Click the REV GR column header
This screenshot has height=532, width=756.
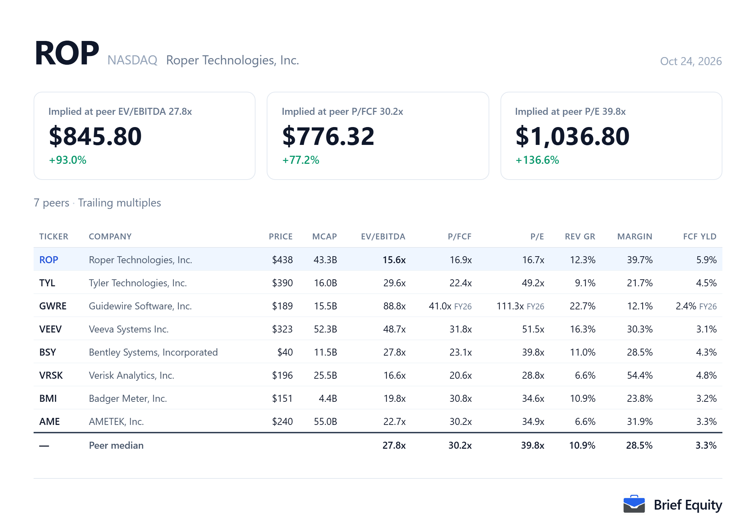click(580, 237)
